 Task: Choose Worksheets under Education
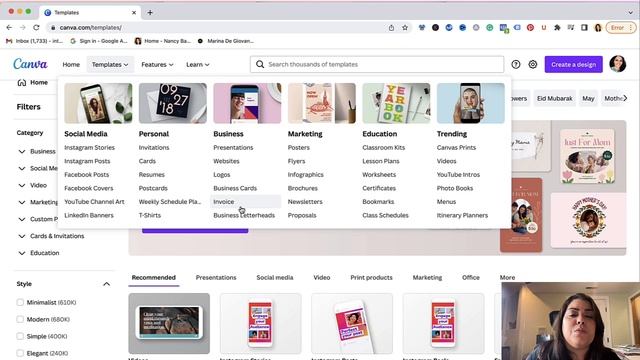click(379, 174)
